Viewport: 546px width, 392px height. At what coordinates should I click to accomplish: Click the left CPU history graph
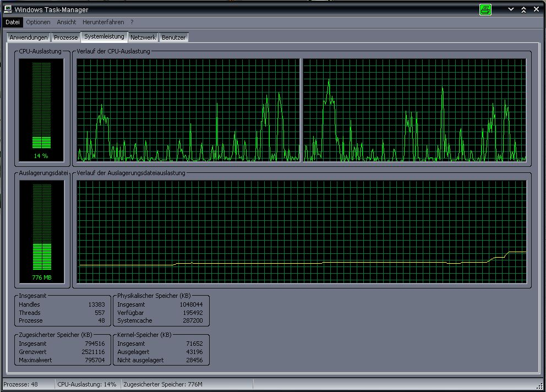188,110
